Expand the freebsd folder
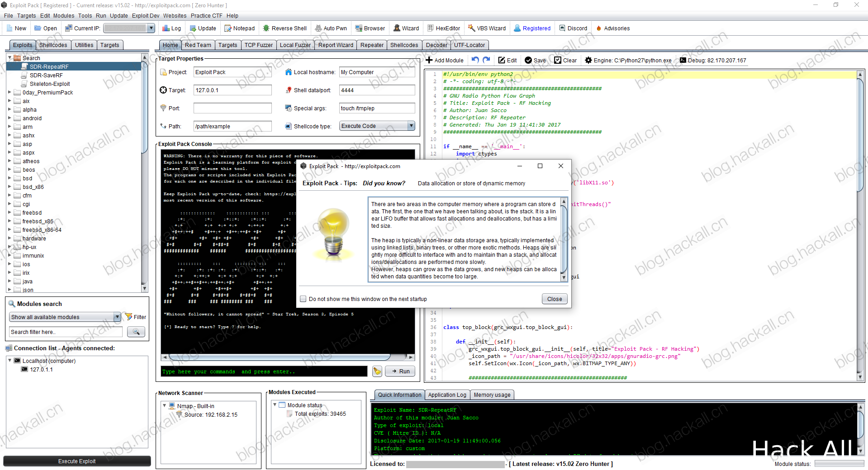Image resolution: width=868 pixels, height=470 pixels. coord(9,212)
